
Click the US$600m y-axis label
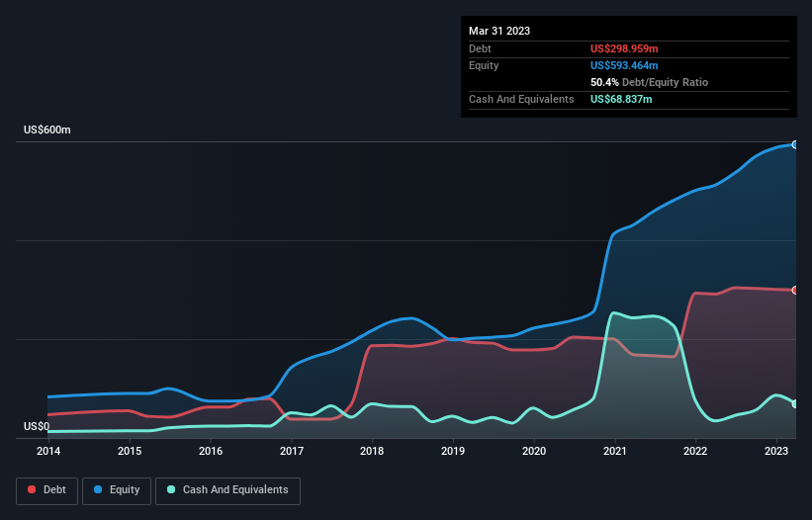(x=47, y=130)
